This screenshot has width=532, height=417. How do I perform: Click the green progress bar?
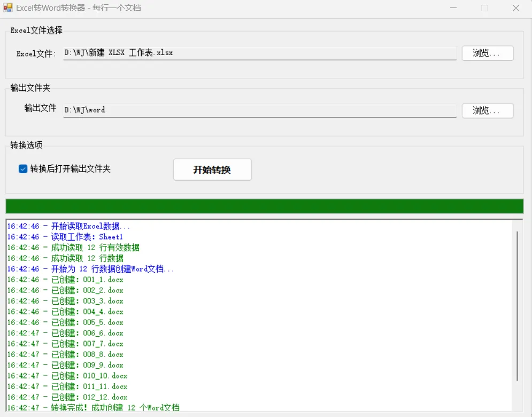pyautogui.click(x=264, y=206)
